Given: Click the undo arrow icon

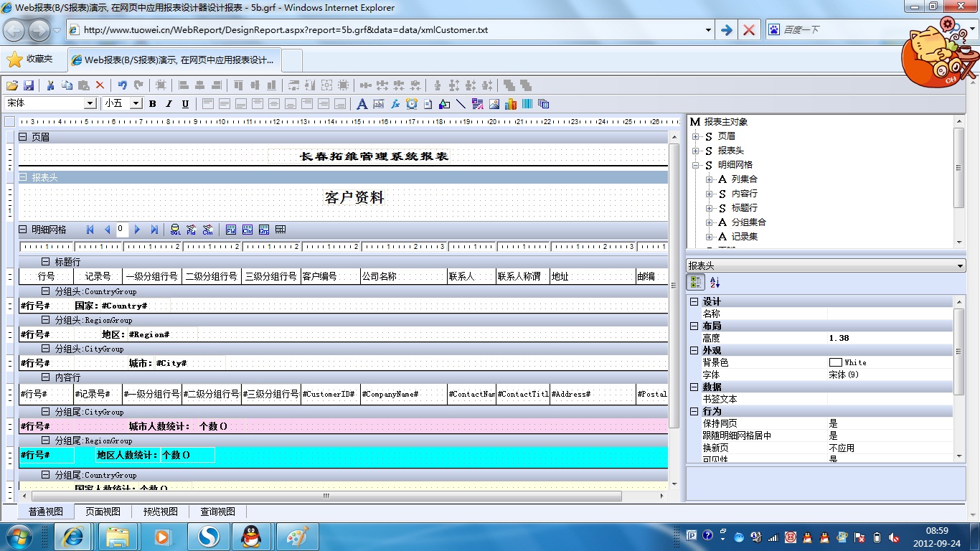Looking at the screenshot, I should click(x=122, y=85).
